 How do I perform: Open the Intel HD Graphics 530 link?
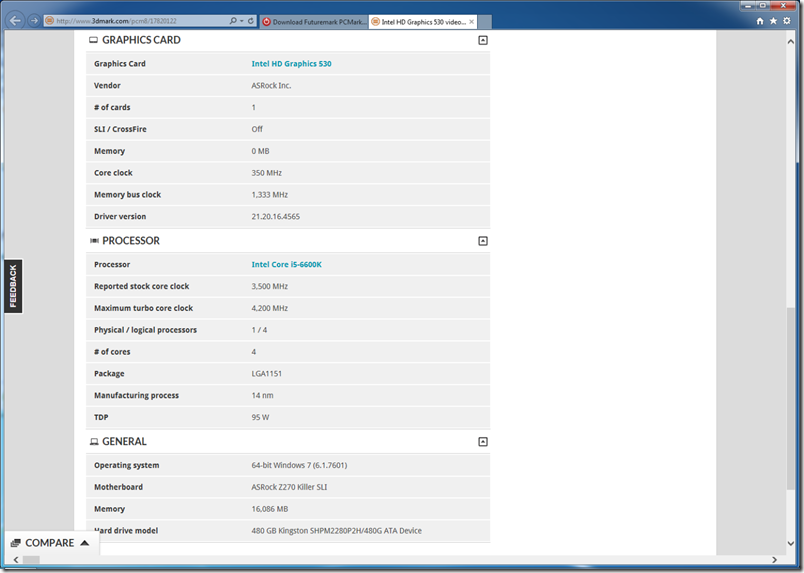tap(291, 64)
